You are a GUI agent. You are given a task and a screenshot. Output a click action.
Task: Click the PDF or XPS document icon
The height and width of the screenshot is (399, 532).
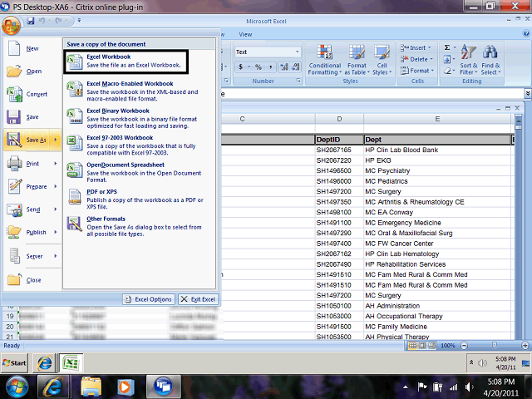coord(74,197)
